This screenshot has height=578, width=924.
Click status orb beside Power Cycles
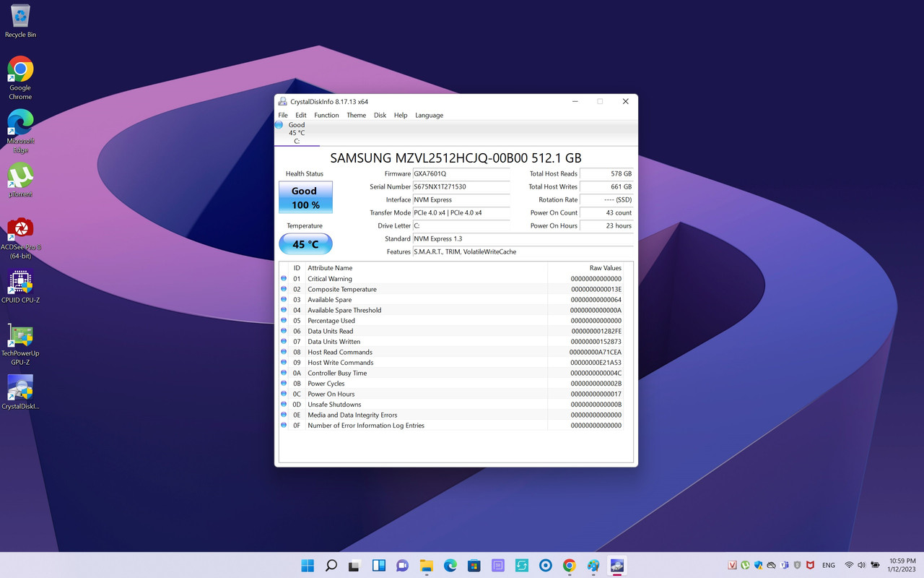point(284,384)
